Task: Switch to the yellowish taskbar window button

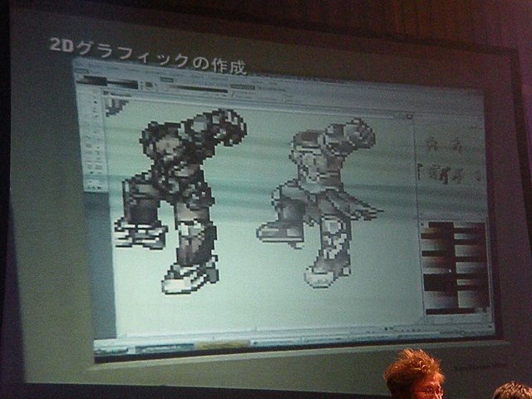Action: coord(222,345)
